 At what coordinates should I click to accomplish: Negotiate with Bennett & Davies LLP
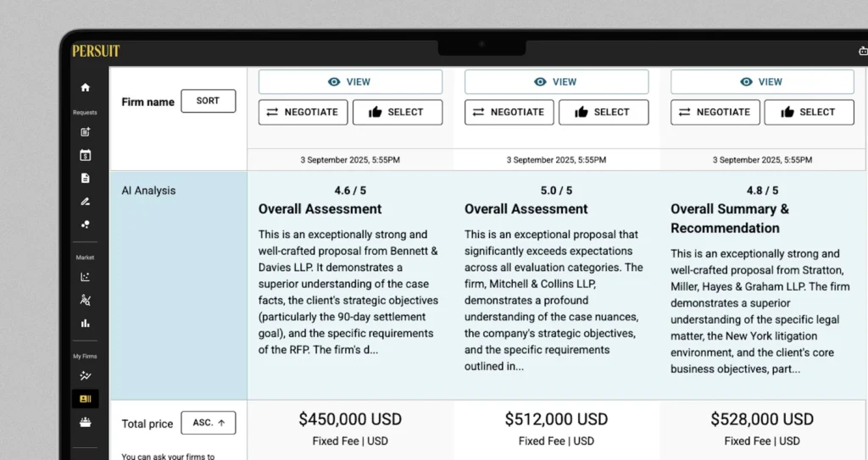(x=303, y=112)
